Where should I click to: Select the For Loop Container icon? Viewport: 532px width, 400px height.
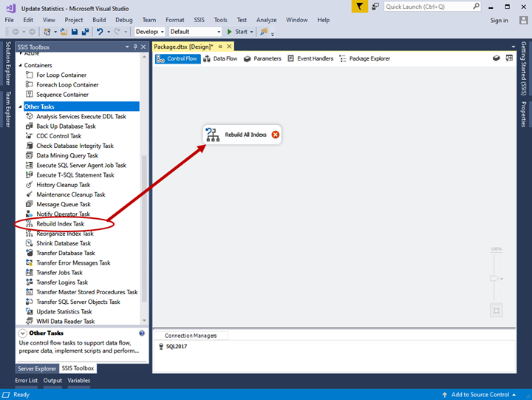(30, 75)
